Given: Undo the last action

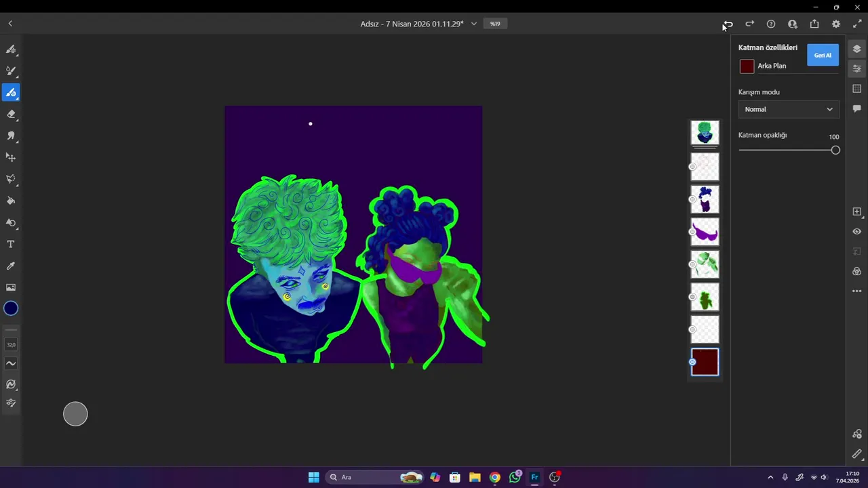Looking at the screenshot, I should pyautogui.click(x=728, y=24).
